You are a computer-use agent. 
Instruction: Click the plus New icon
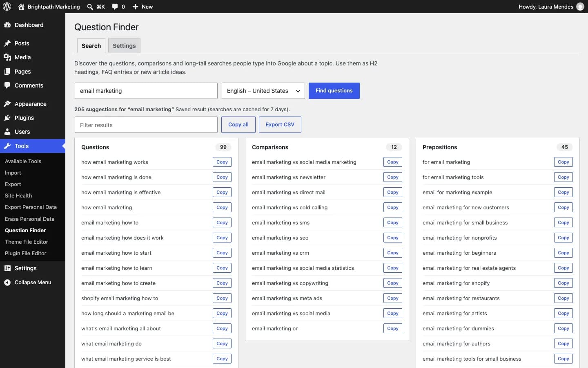(x=136, y=7)
